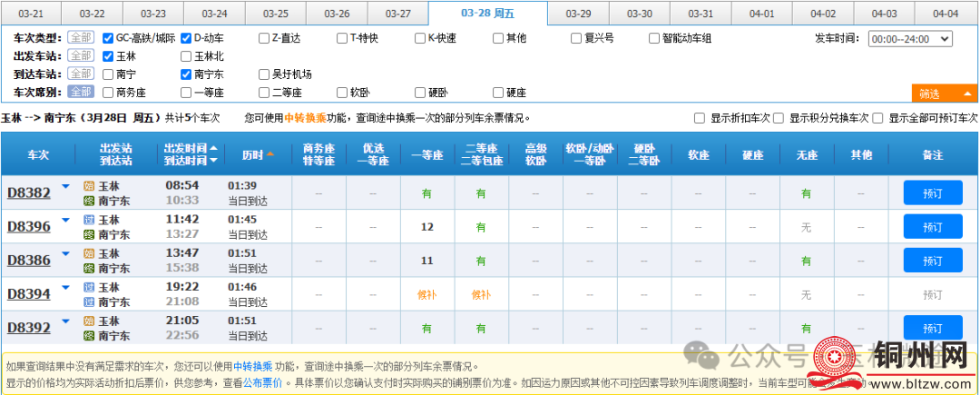Viewport: 980px width, 395px height.
Task: Click 全部 for 出发车站 row
Action: (81, 55)
